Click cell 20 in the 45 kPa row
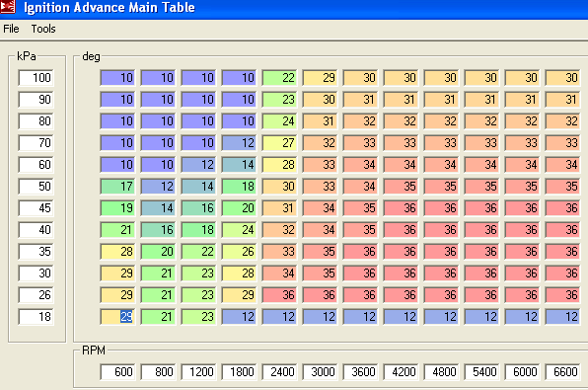The width and height of the screenshot is (588, 390). (x=239, y=208)
